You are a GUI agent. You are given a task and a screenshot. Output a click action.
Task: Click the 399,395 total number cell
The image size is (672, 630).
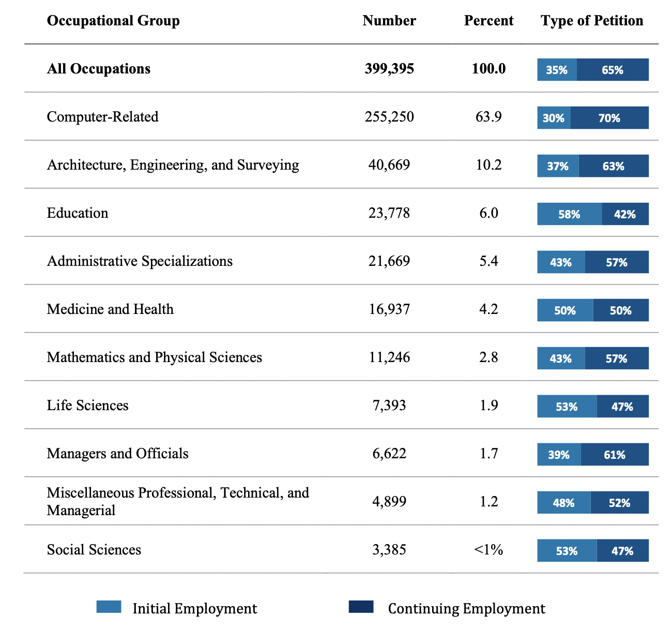pos(389,69)
